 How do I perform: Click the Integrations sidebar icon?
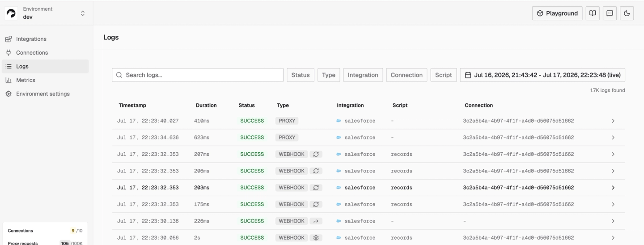[8, 39]
